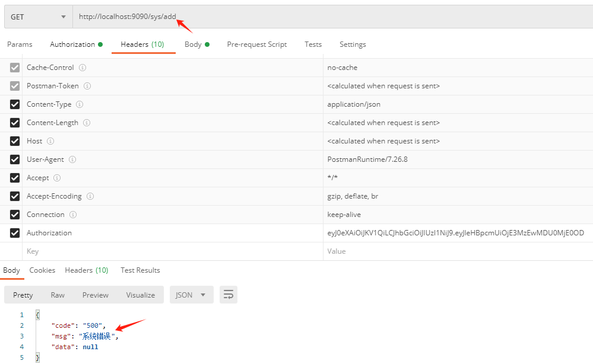Open the GET method dropdown

(38, 17)
